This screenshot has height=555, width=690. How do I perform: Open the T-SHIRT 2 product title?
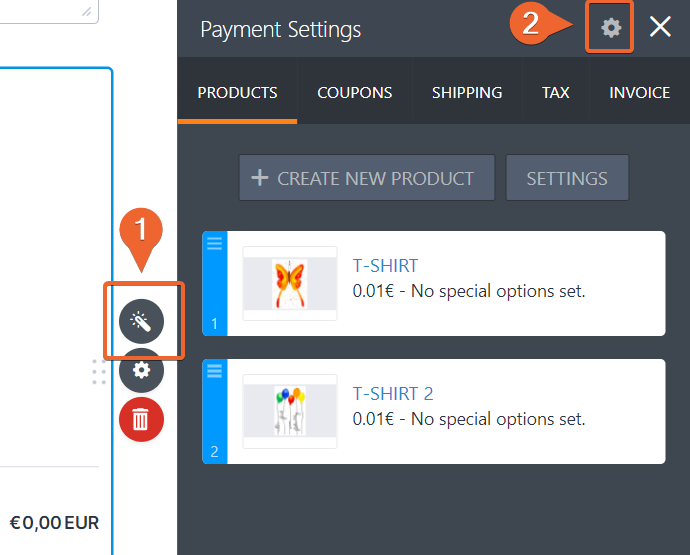(x=393, y=394)
